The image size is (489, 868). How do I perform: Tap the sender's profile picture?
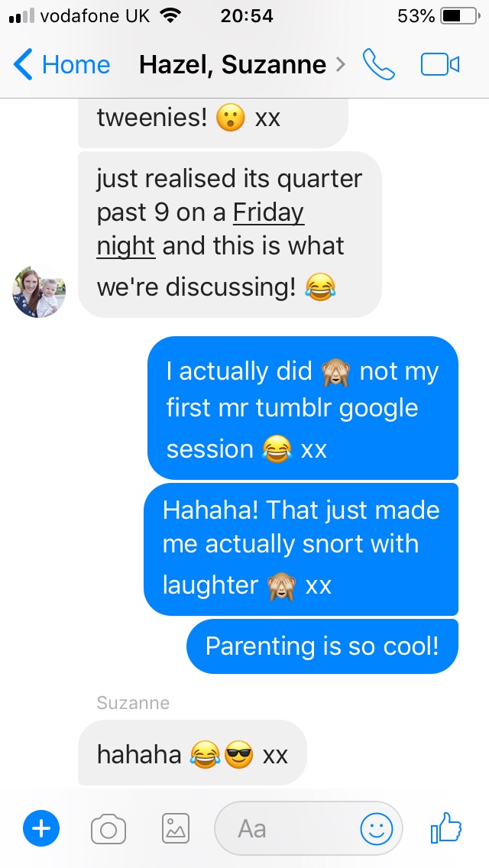point(39,291)
